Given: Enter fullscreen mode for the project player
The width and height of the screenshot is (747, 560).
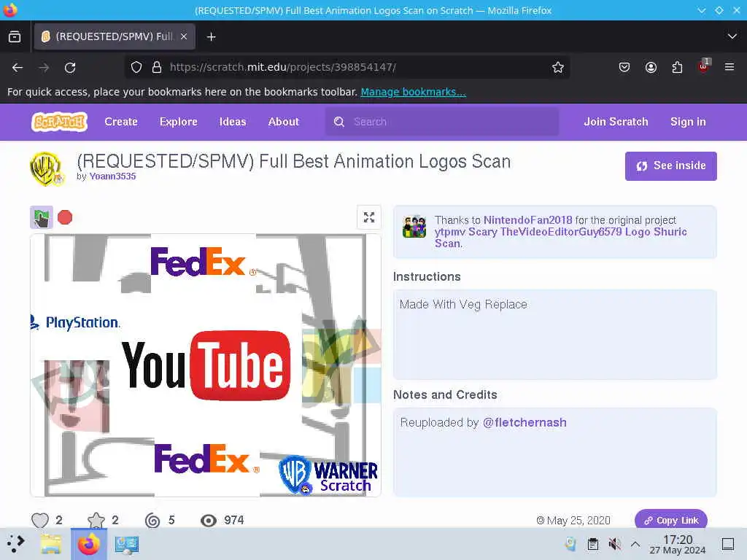Looking at the screenshot, I should tap(368, 217).
